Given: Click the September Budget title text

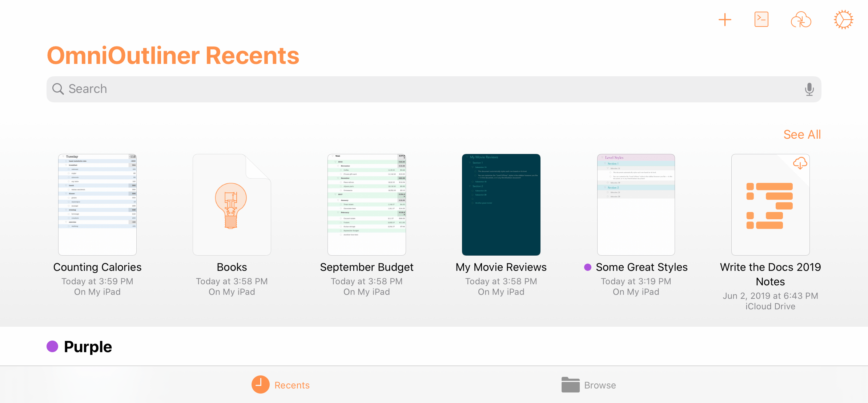Looking at the screenshot, I should click(367, 267).
